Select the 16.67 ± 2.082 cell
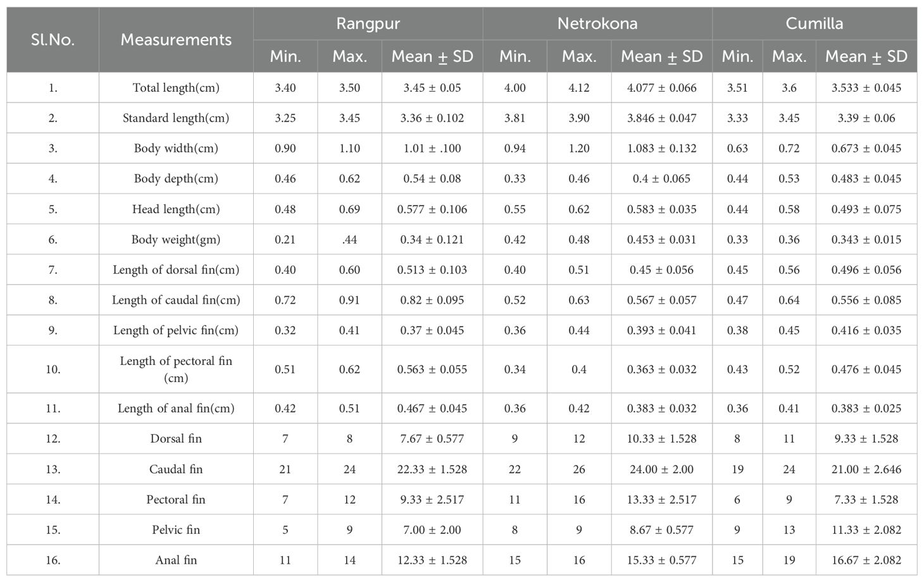This screenshot has width=924, height=582. pos(866,560)
